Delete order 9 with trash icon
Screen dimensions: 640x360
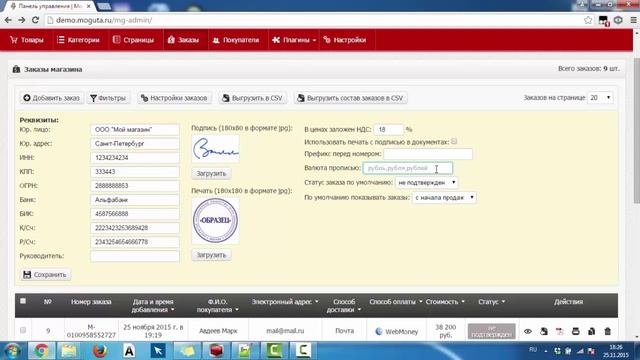click(x=607, y=331)
